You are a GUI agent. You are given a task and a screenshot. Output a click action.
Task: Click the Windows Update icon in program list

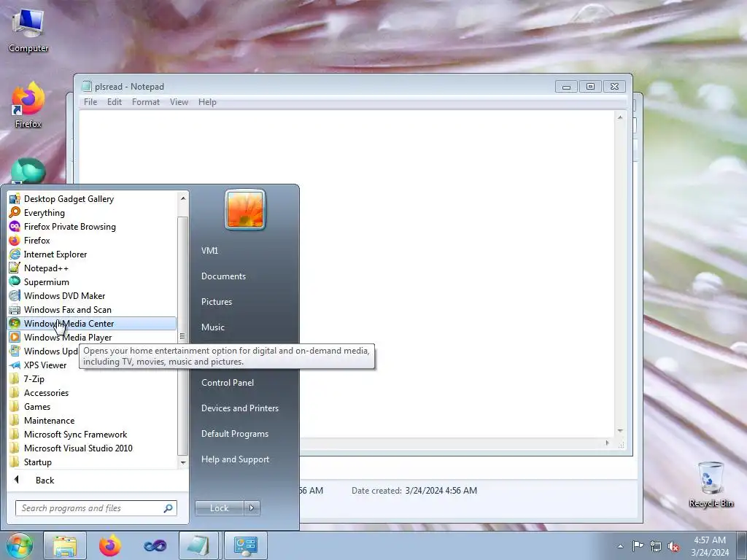15,351
